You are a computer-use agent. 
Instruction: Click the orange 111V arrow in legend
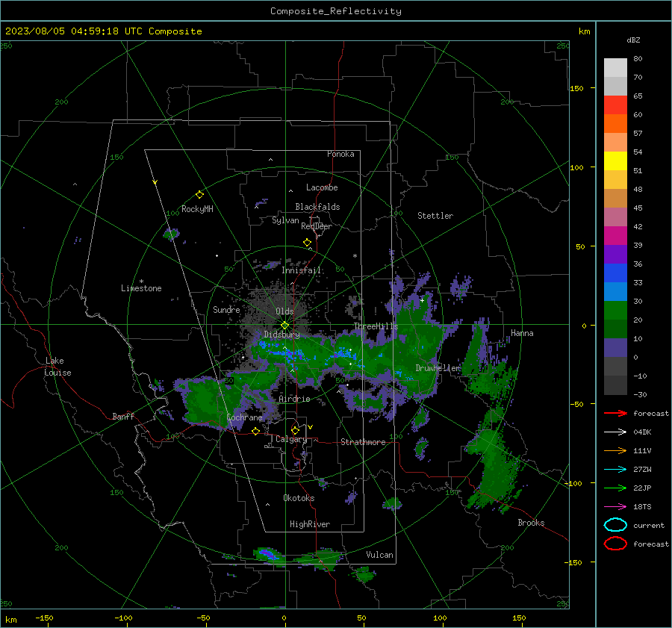click(615, 450)
